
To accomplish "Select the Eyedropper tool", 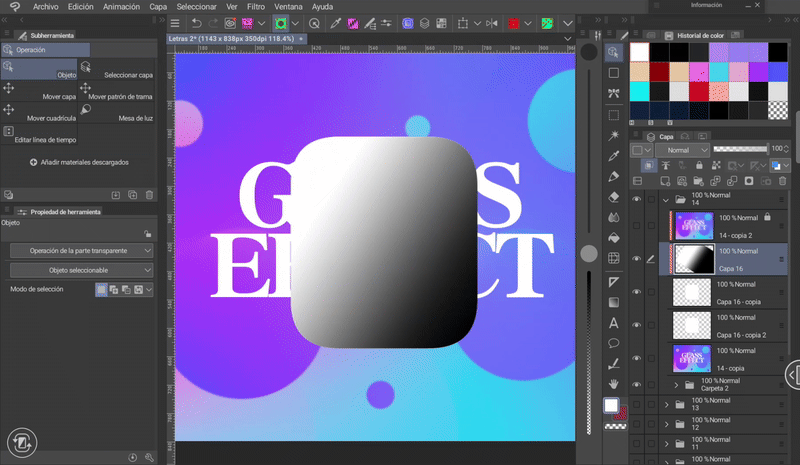I will pyautogui.click(x=614, y=154).
